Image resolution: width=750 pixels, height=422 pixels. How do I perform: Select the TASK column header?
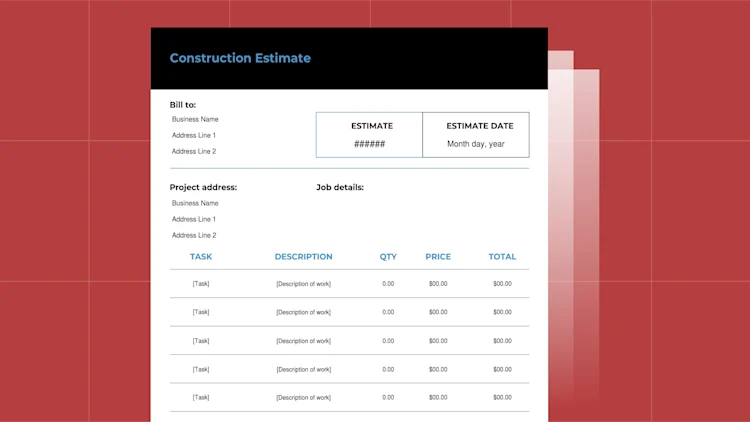click(201, 256)
